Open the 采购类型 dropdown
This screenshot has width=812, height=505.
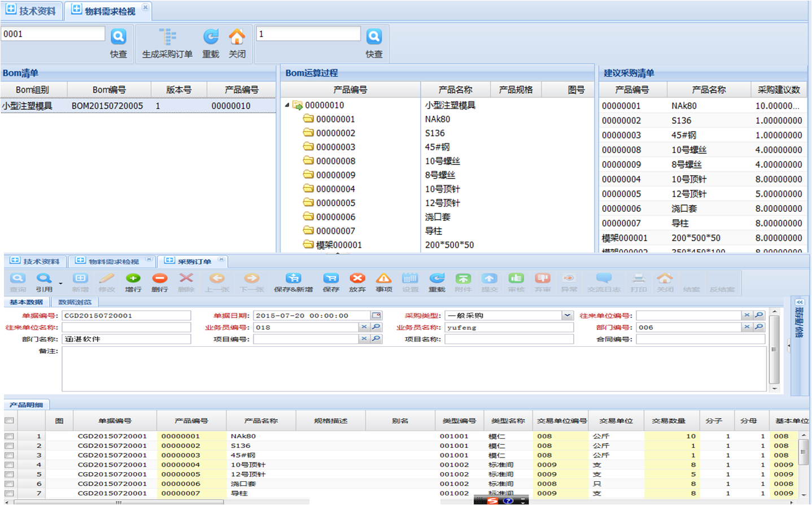(x=567, y=316)
